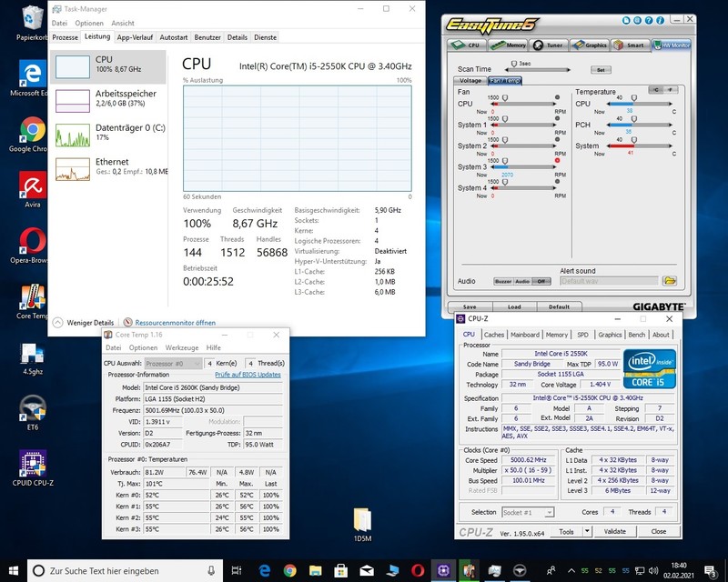This screenshot has height=582, width=728.
Task: Toggle the System 4 fan alert indicator
Action: (557, 182)
